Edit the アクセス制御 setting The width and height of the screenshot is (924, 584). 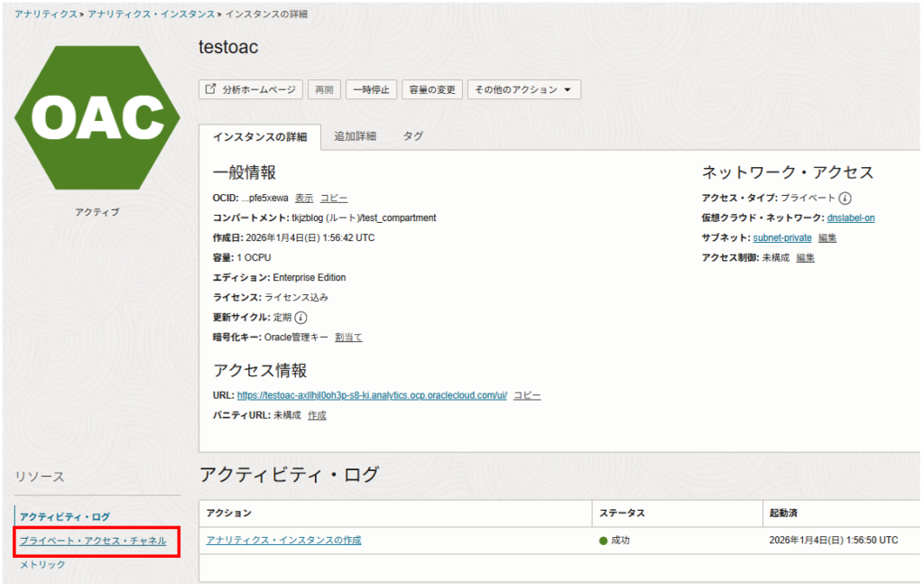(x=805, y=258)
